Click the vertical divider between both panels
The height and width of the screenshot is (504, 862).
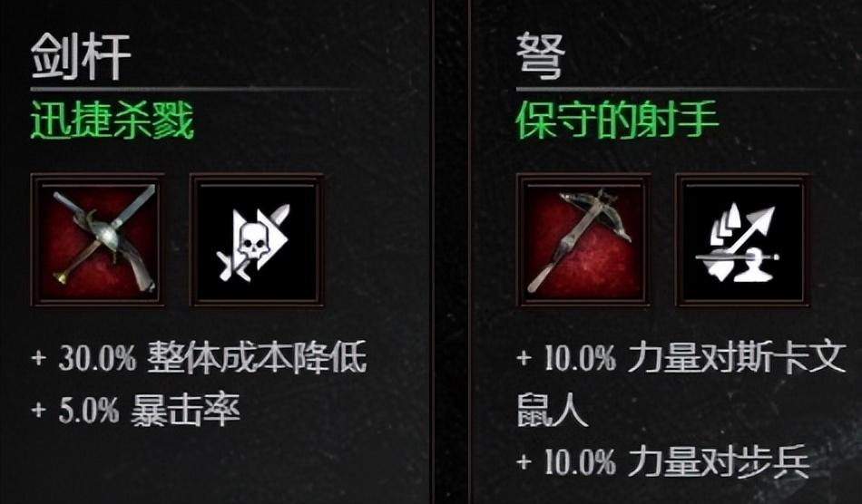(451, 252)
